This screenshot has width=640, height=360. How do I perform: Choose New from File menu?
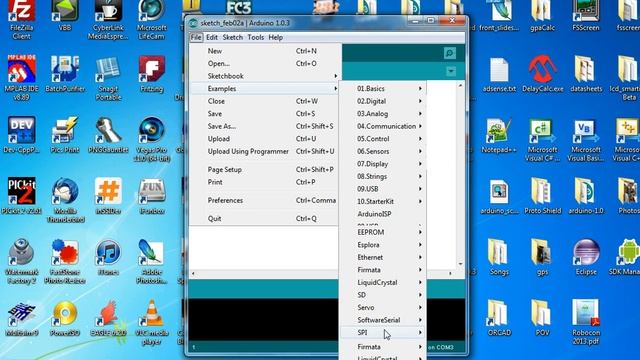point(265,51)
